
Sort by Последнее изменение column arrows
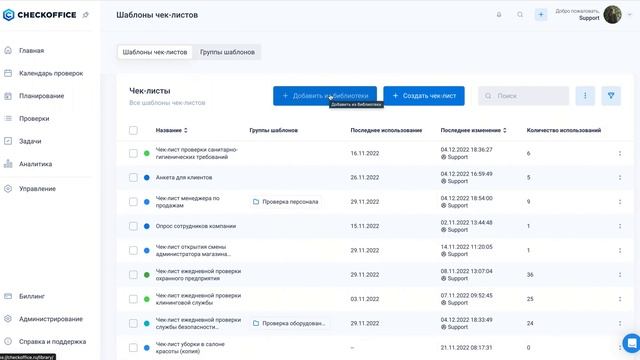pyautogui.click(x=505, y=131)
